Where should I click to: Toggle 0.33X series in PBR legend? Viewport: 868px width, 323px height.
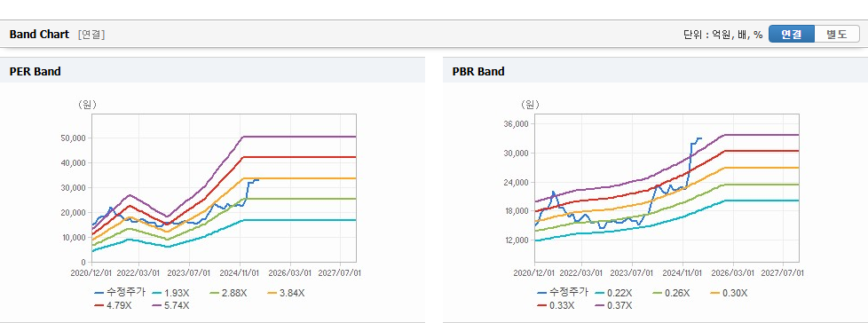tap(556, 305)
